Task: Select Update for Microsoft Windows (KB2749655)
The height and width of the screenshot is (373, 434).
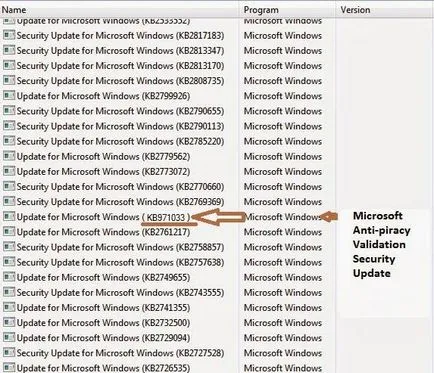Action: click(x=103, y=277)
